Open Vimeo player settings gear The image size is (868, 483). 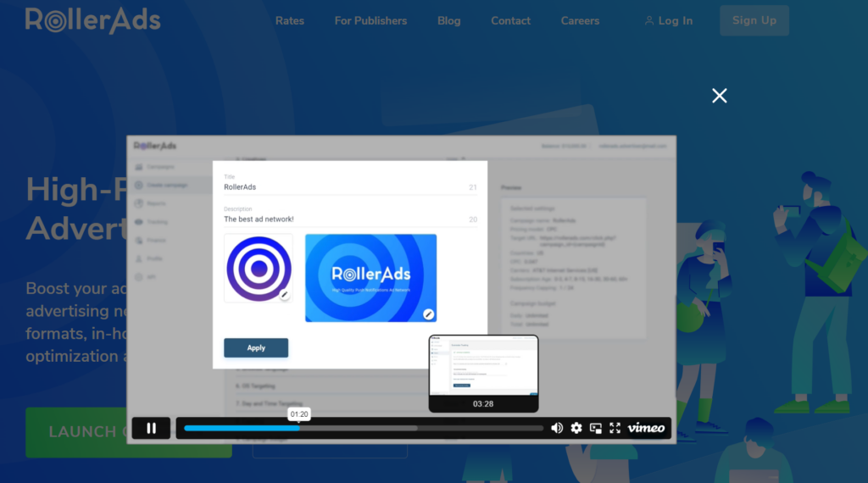point(576,428)
